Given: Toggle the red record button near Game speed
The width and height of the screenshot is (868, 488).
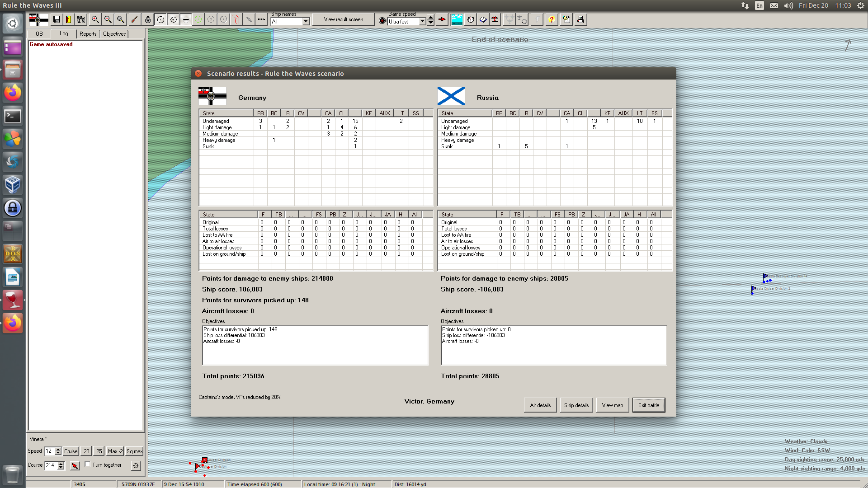Looking at the screenshot, I should (x=382, y=21).
